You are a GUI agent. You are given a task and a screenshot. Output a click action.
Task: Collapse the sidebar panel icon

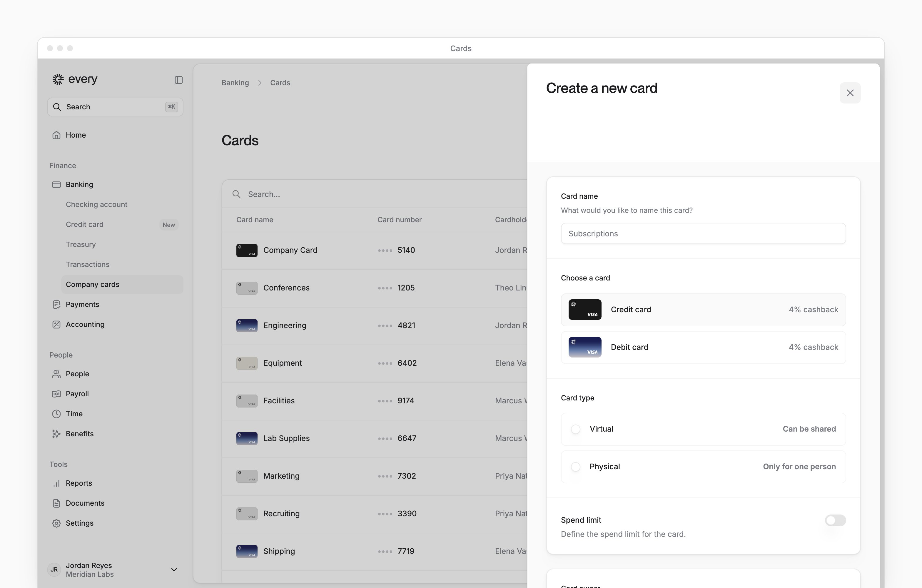tap(178, 80)
